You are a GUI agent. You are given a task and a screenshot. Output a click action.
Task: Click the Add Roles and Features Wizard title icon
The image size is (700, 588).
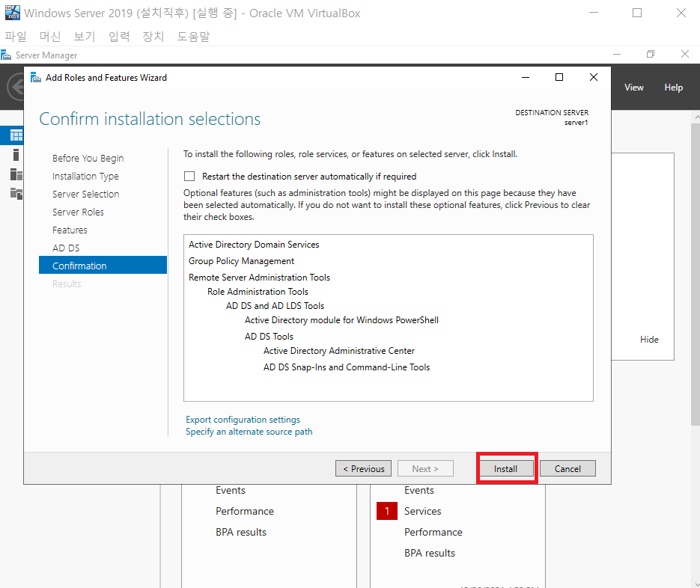[x=36, y=78]
